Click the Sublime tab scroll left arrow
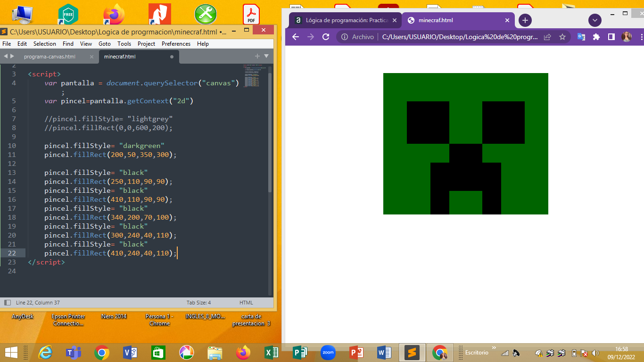644x362 pixels. click(x=6, y=56)
